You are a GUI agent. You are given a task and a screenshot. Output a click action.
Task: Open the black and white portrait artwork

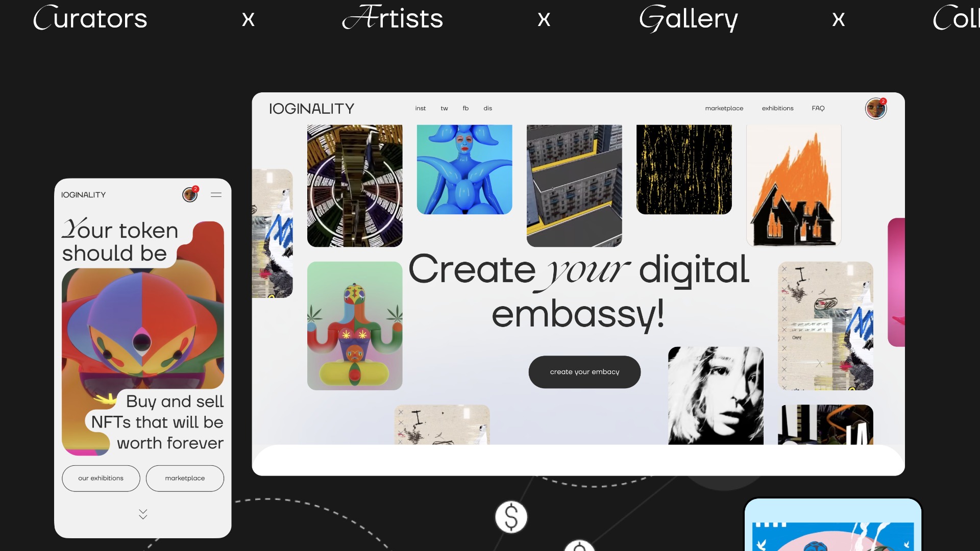716,395
